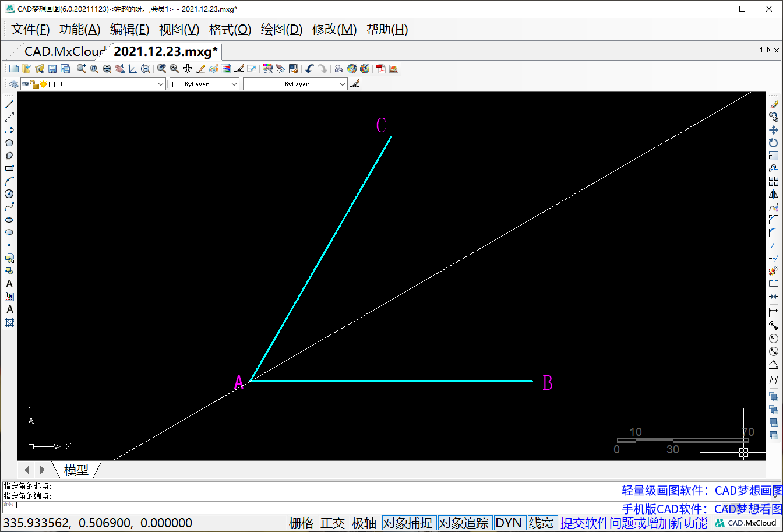Select the Rectangle tool
Viewport: 783px width, 532px height.
(x=9, y=168)
